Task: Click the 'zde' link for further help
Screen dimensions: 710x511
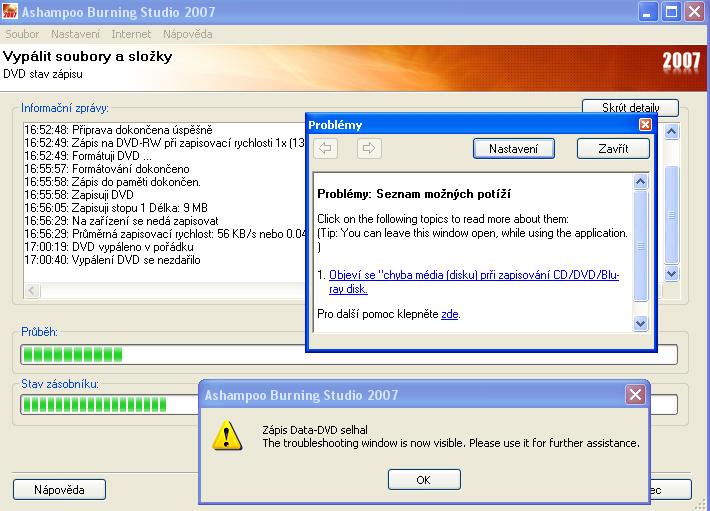Action: 450,314
